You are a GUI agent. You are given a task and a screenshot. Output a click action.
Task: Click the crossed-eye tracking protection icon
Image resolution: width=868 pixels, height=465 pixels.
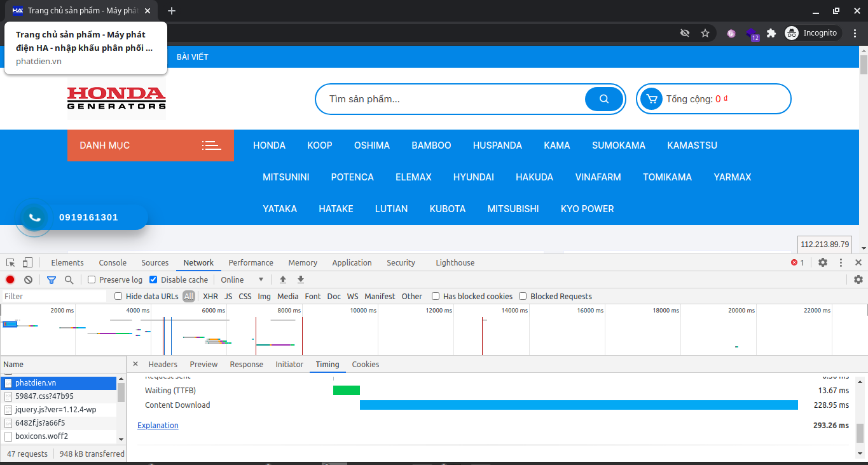(x=685, y=33)
